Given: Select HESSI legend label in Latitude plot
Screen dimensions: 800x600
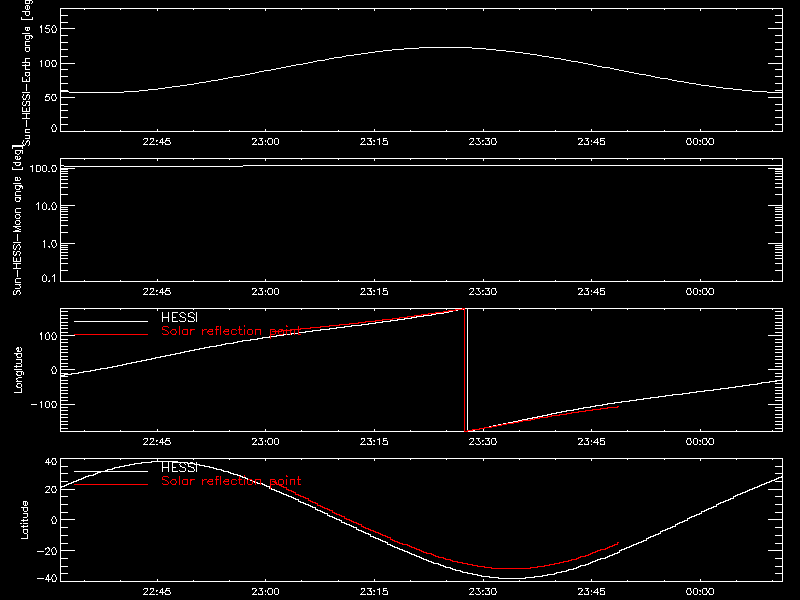Looking at the screenshot, I should pos(179,467).
